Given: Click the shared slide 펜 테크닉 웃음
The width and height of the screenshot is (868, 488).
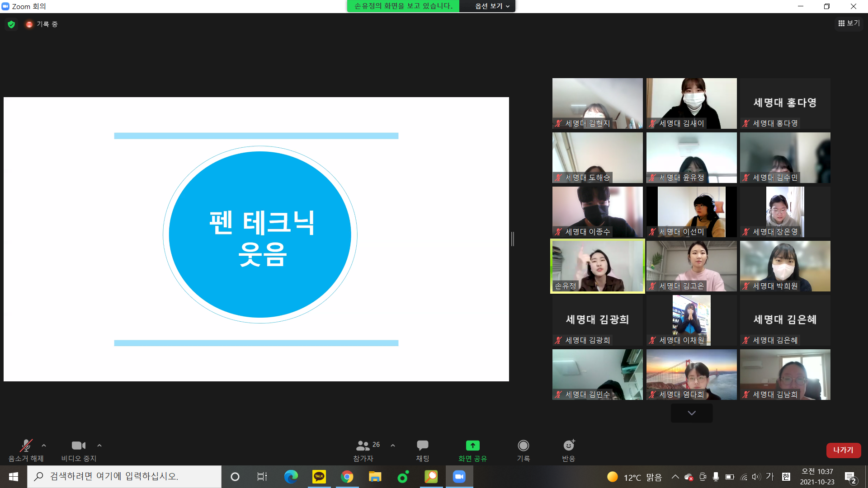Looking at the screenshot, I should coord(256,239).
